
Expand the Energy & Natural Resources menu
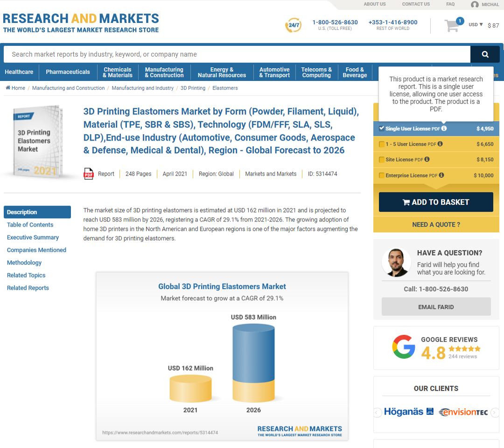222,72
